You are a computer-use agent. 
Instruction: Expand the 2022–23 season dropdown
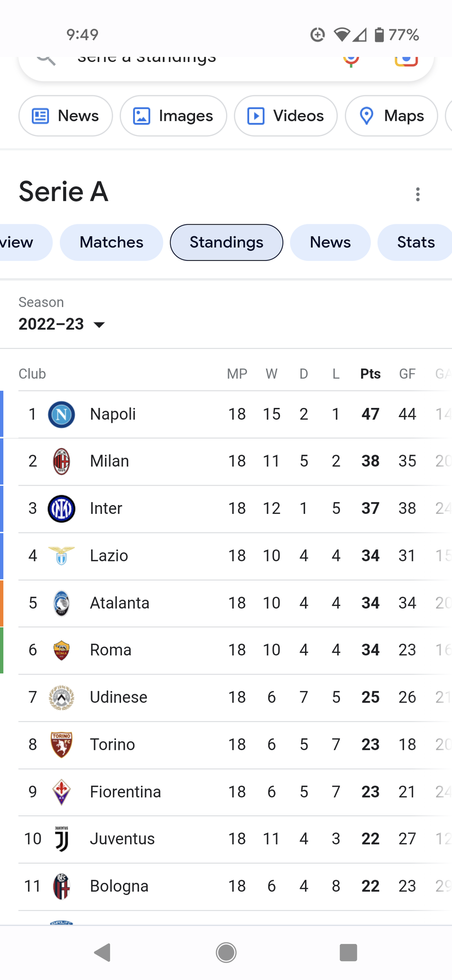click(x=62, y=324)
